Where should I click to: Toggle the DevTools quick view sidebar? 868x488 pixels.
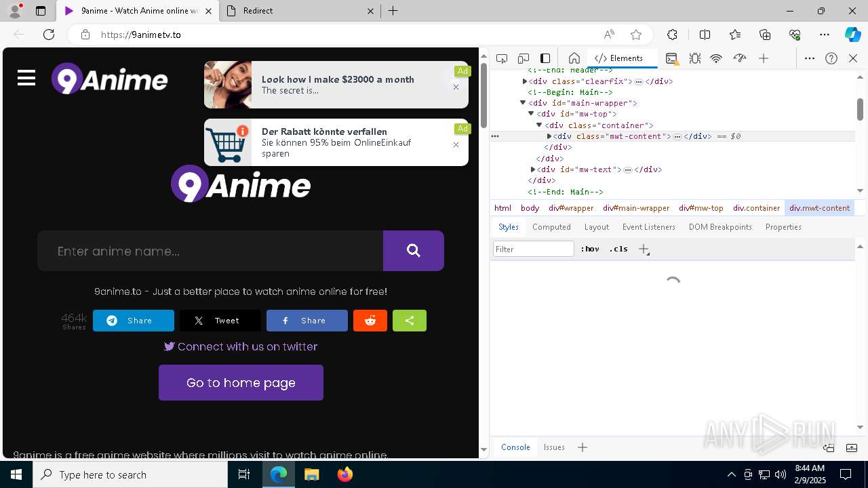point(545,58)
